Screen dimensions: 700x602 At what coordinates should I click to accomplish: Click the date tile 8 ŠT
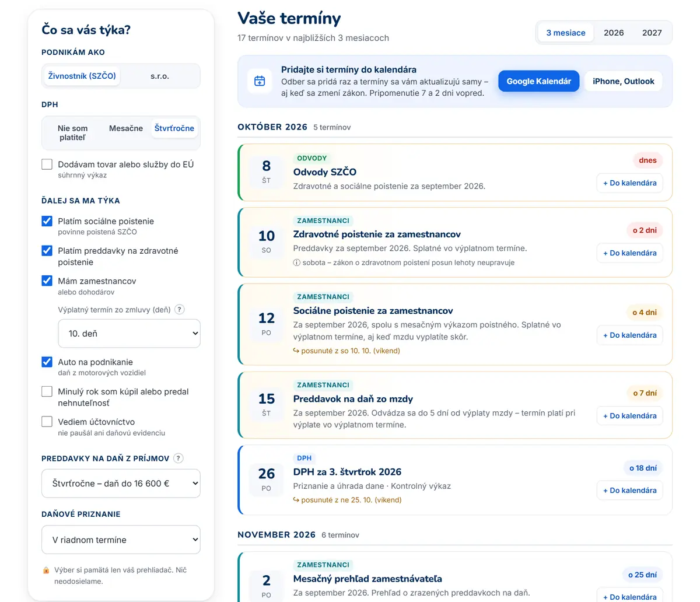click(267, 171)
